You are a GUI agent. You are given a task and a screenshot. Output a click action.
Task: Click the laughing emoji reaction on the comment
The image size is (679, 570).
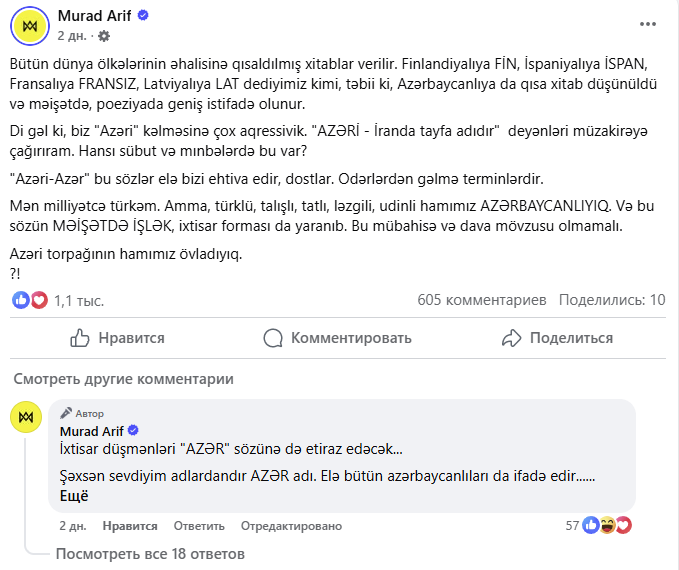pyautogui.click(x=607, y=525)
